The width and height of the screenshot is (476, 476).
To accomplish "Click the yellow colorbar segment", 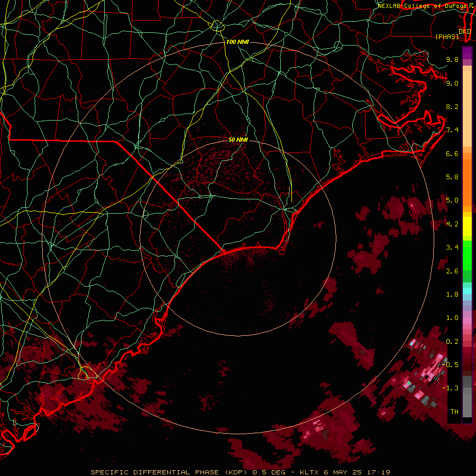I will [x=467, y=226].
